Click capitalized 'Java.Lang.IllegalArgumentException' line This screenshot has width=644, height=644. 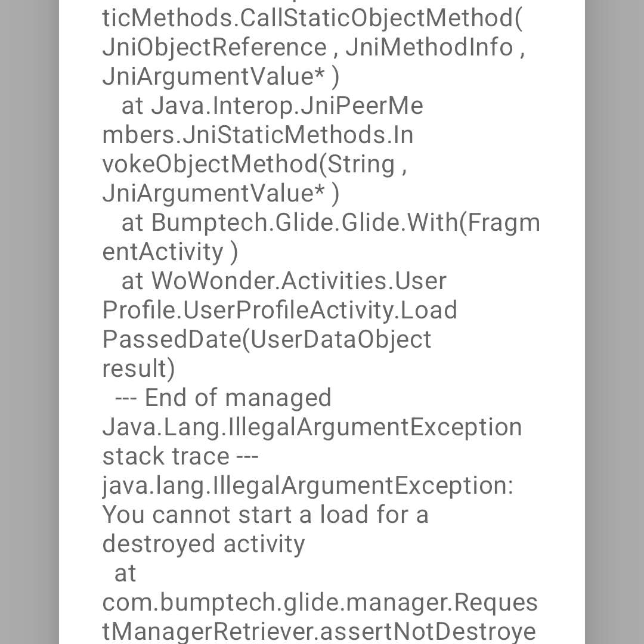point(312,428)
